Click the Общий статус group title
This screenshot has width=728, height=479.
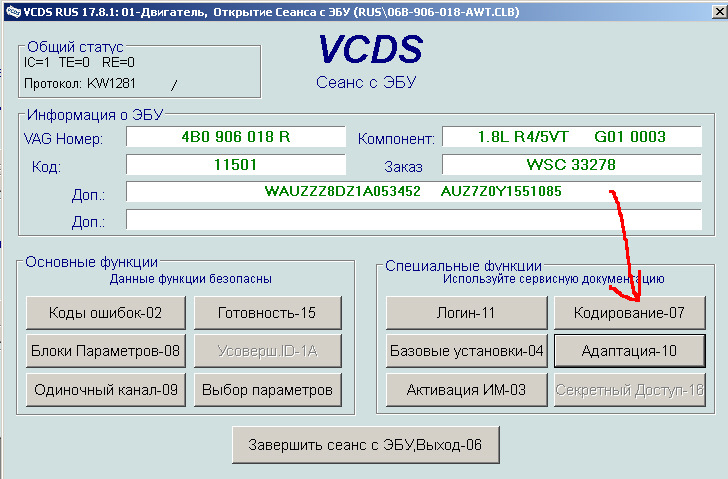tap(75, 47)
